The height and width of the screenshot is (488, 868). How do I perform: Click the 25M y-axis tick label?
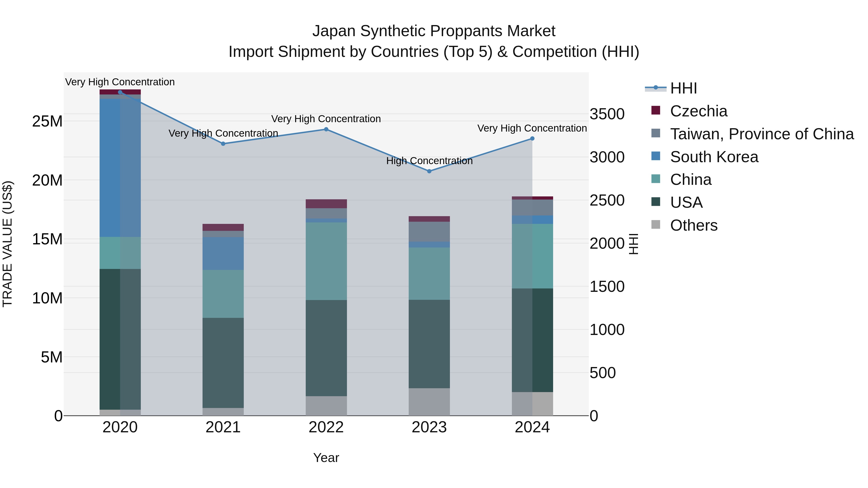(47, 121)
